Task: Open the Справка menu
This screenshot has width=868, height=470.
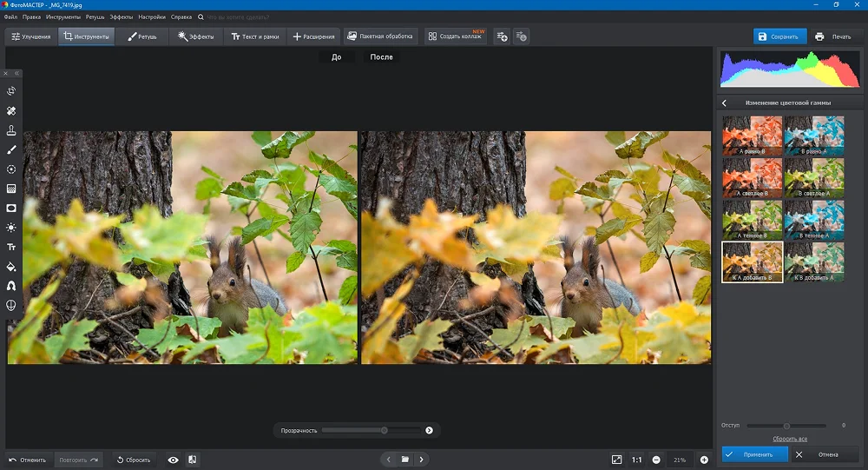Action: (181, 17)
